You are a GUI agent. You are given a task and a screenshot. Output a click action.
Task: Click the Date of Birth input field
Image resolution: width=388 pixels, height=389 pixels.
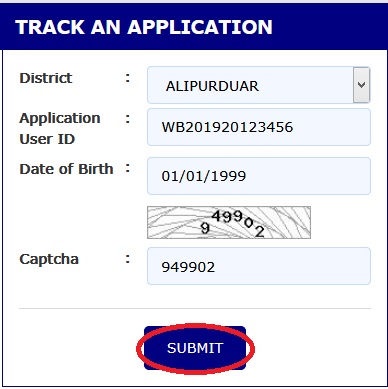coord(259,176)
